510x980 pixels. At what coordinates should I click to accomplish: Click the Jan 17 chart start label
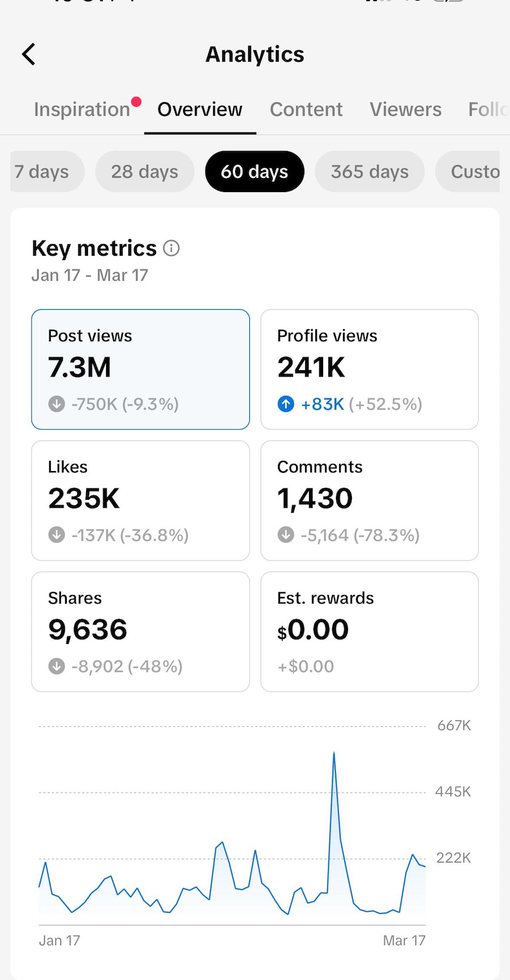[x=59, y=941]
